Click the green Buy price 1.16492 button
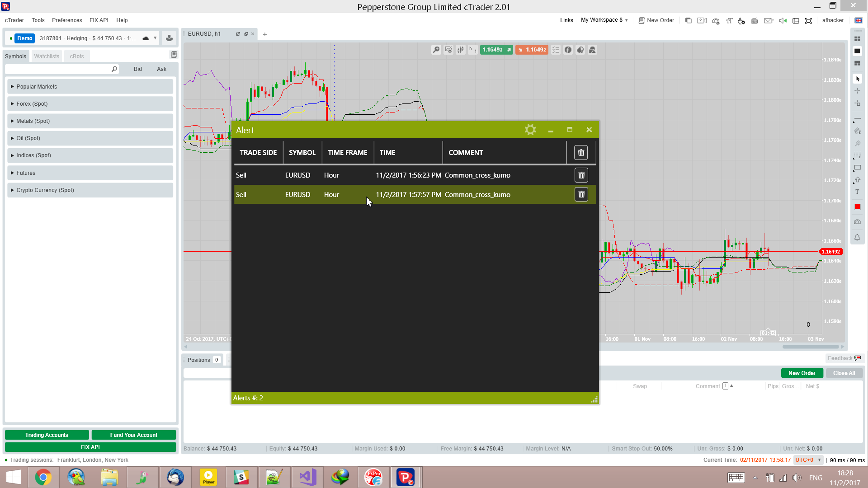868x488 pixels. (496, 50)
